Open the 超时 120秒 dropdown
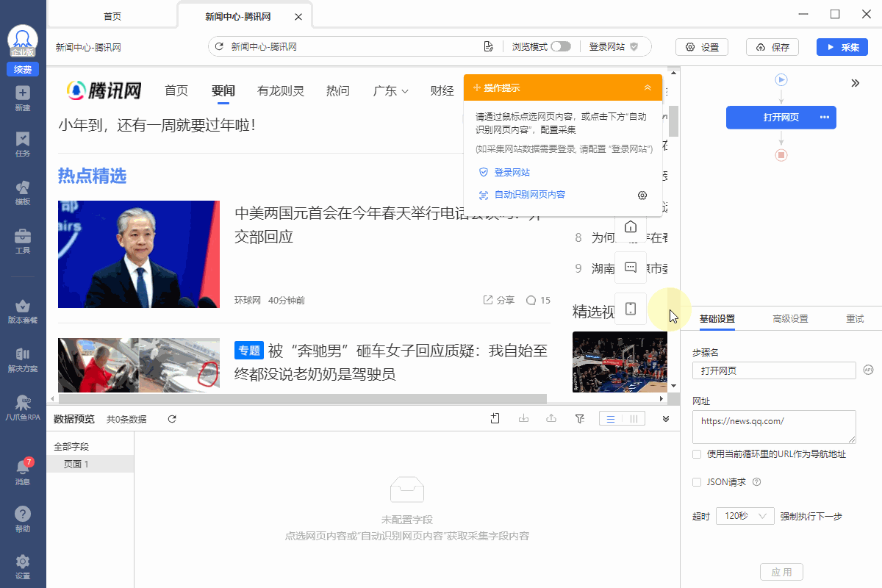882x588 pixels. pyautogui.click(x=745, y=516)
